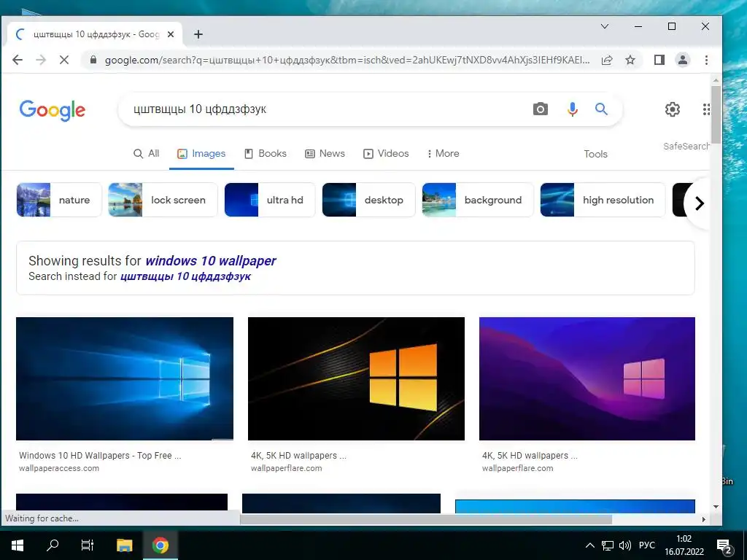Screen dimensions: 747x560
Task: Open File Explorer from the taskbar
Action: 124,545
